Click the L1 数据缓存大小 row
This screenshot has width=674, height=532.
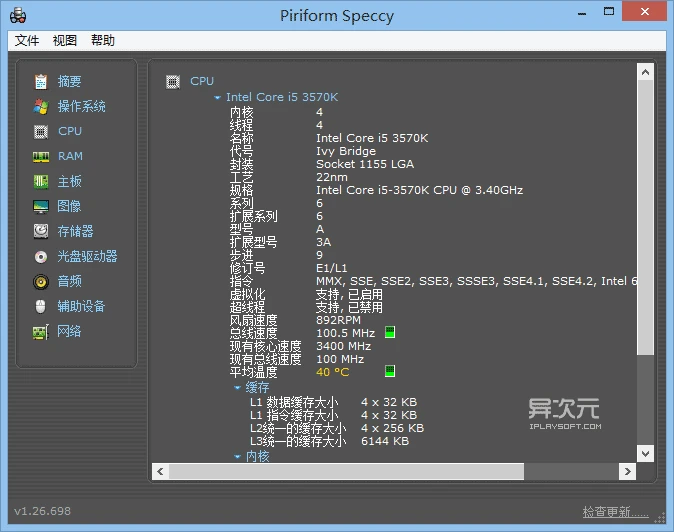coord(334,402)
